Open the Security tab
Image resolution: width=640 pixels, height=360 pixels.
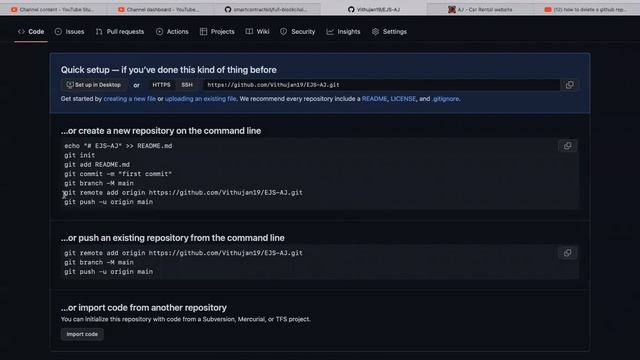pyautogui.click(x=298, y=31)
